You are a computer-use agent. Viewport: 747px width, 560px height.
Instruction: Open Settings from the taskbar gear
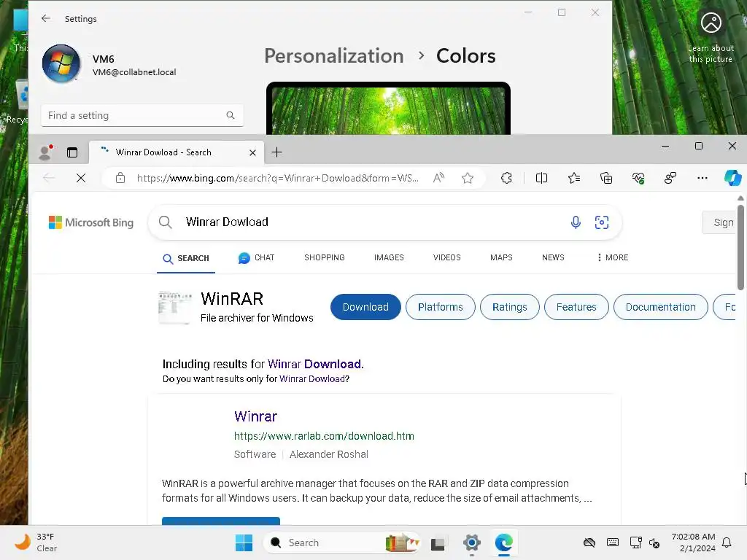472,542
